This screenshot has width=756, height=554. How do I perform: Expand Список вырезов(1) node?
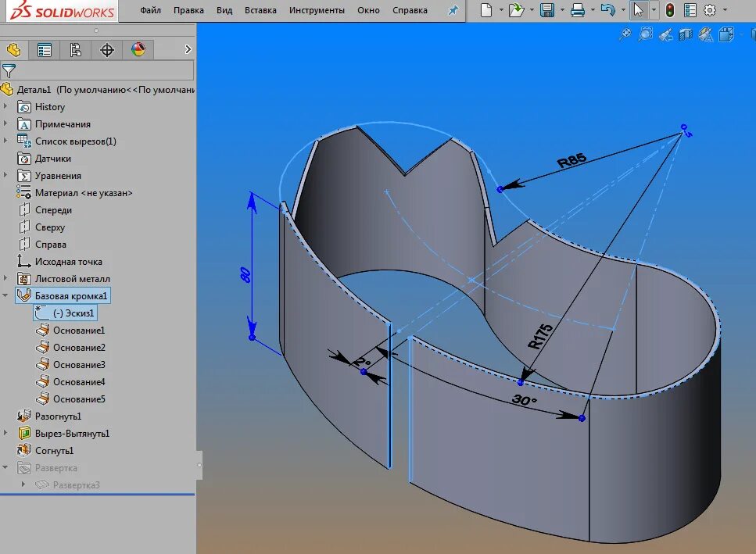[5, 141]
